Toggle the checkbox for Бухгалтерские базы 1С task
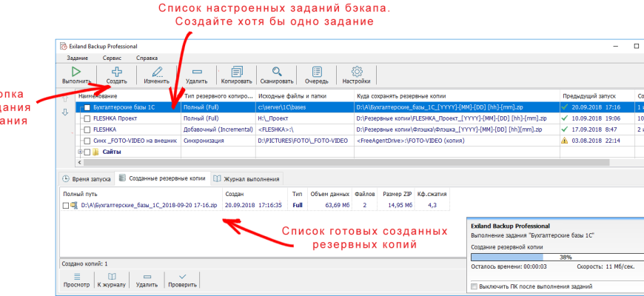 coord(87,108)
